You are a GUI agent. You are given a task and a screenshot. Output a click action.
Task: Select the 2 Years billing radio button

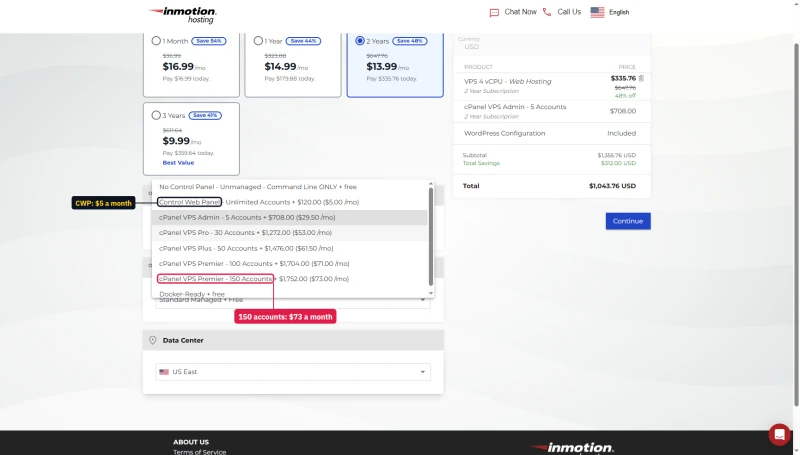[360, 41]
